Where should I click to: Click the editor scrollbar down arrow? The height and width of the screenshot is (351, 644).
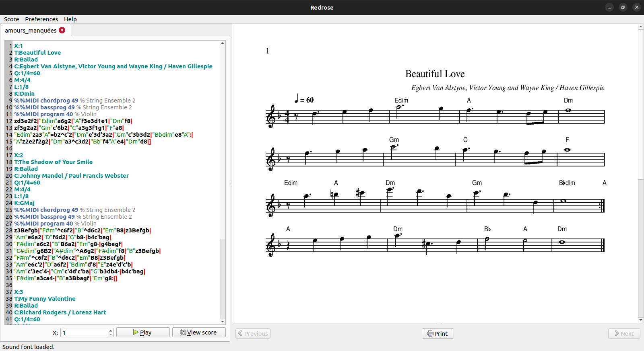[x=223, y=322]
